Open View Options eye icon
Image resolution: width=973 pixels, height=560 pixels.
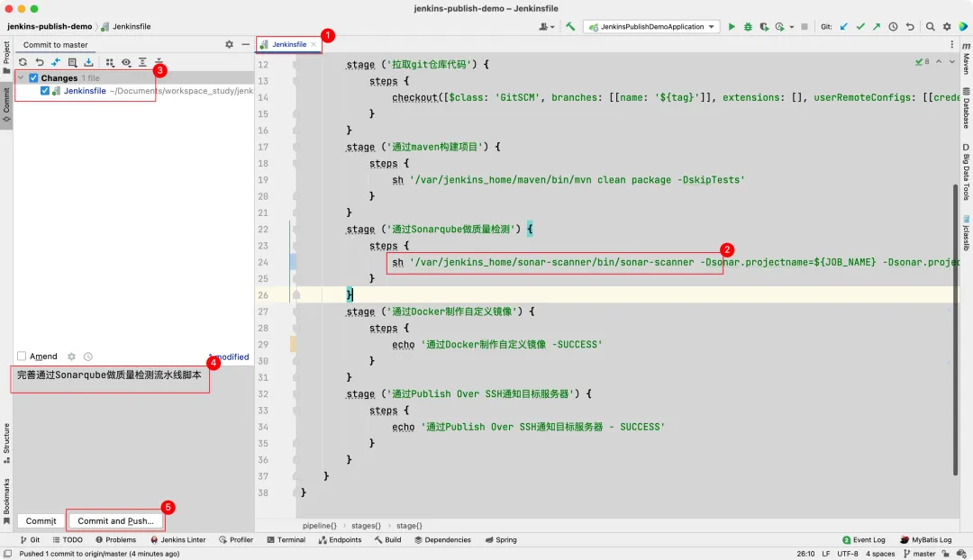(x=126, y=62)
